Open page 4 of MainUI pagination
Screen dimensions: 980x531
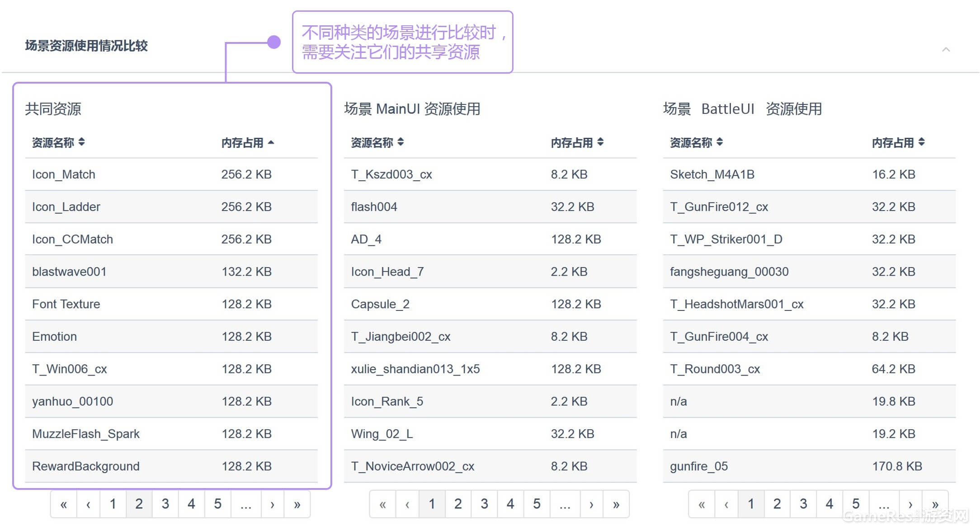point(510,504)
